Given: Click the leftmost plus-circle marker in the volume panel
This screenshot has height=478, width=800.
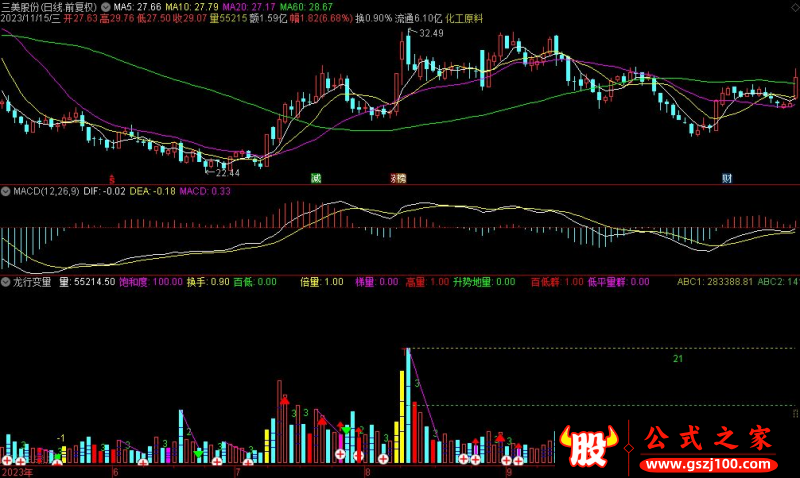Looking at the screenshot, I should pos(7,460).
